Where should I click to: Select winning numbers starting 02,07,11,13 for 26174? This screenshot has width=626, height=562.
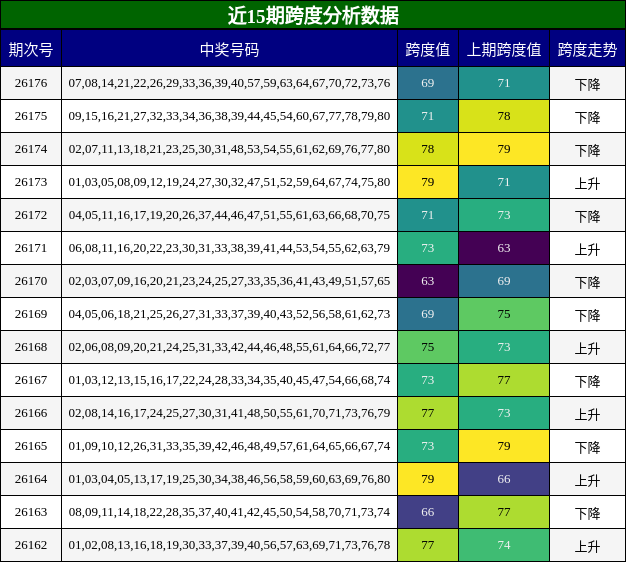tap(229, 149)
